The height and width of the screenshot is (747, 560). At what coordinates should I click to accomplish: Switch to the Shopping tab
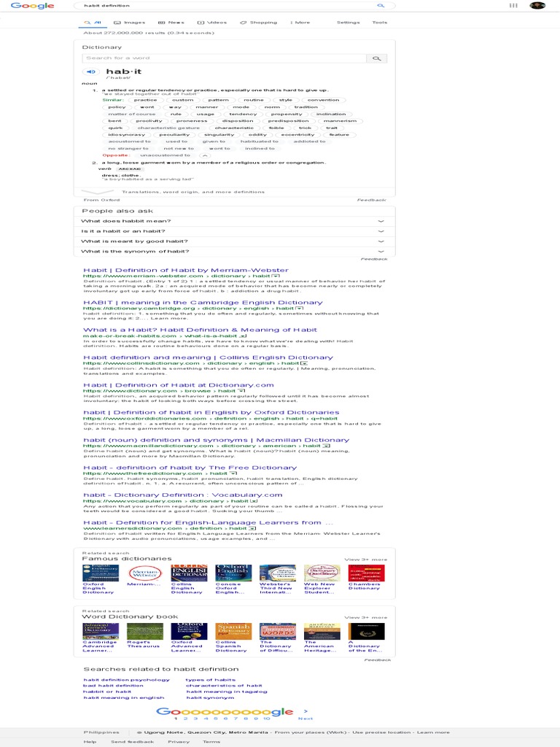click(259, 23)
